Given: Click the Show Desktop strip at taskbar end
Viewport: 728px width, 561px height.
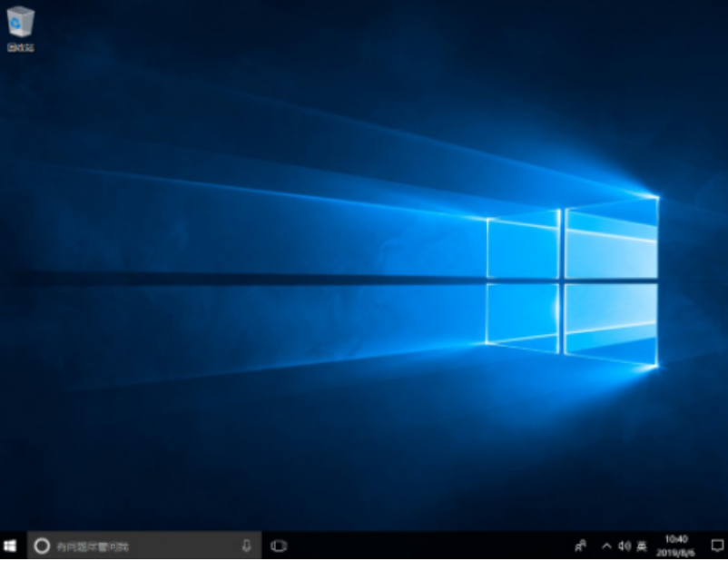Looking at the screenshot, I should (726, 546).
